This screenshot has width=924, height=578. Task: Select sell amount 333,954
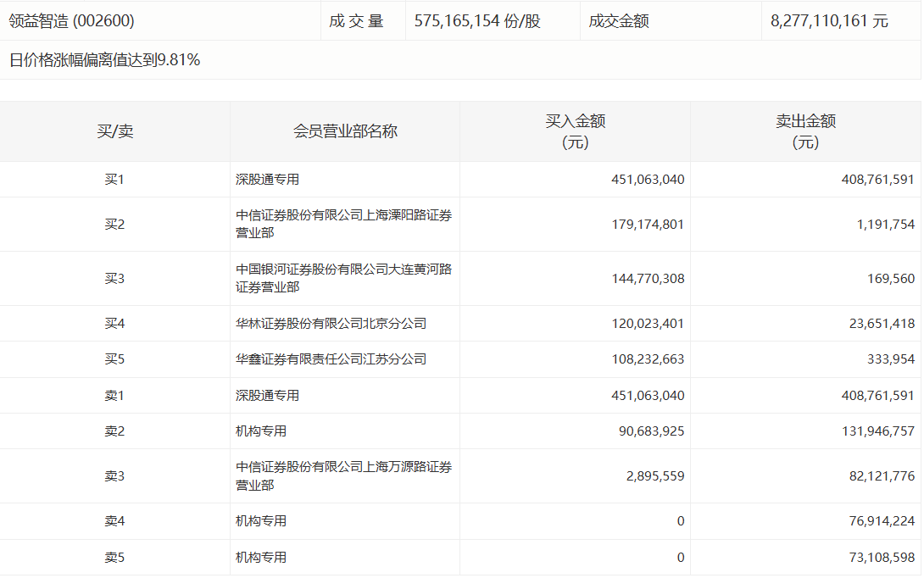(891, 359)
